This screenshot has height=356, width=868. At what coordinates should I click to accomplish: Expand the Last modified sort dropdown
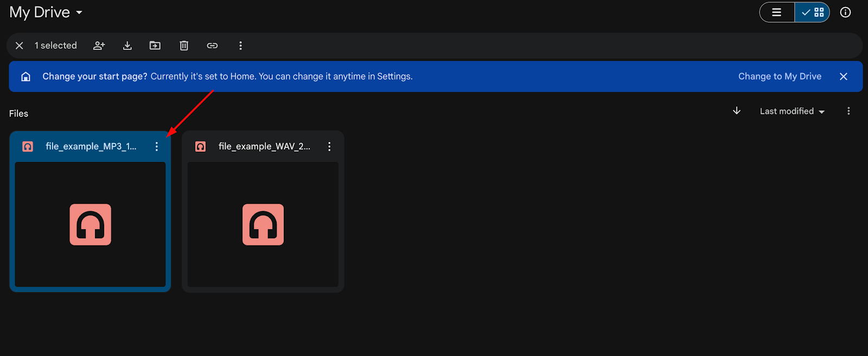tap(792, 111)
